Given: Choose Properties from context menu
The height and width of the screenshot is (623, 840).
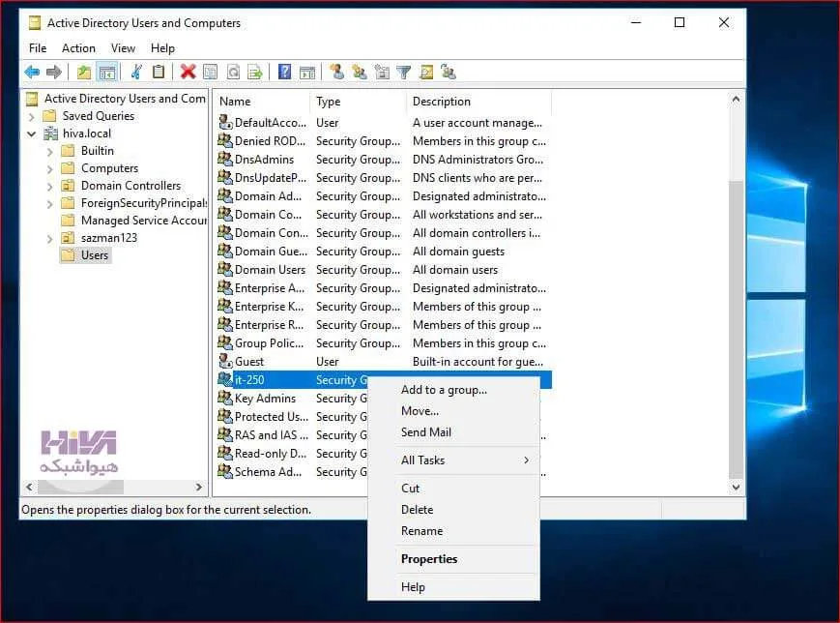Looking at the screenshot, I should coord(453,558).
